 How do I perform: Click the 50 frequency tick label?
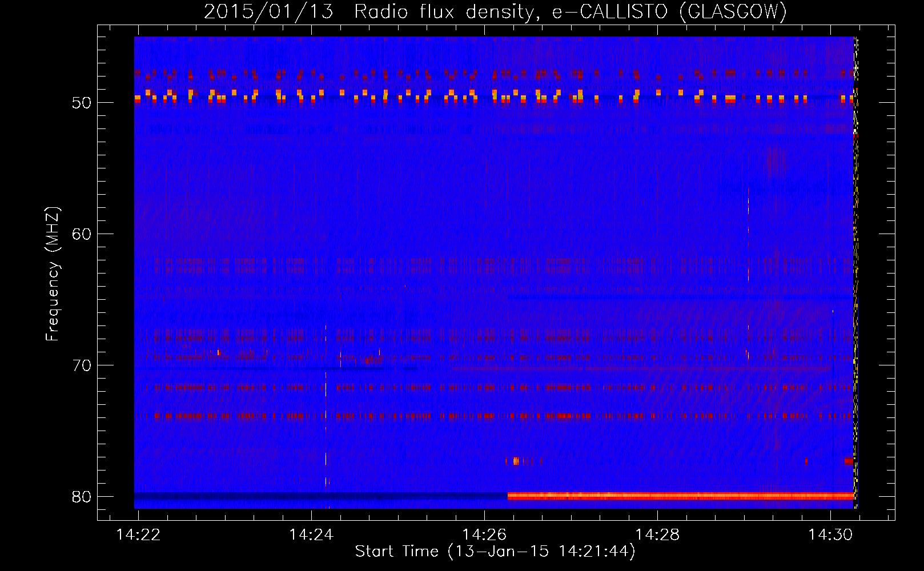(82, 103)
